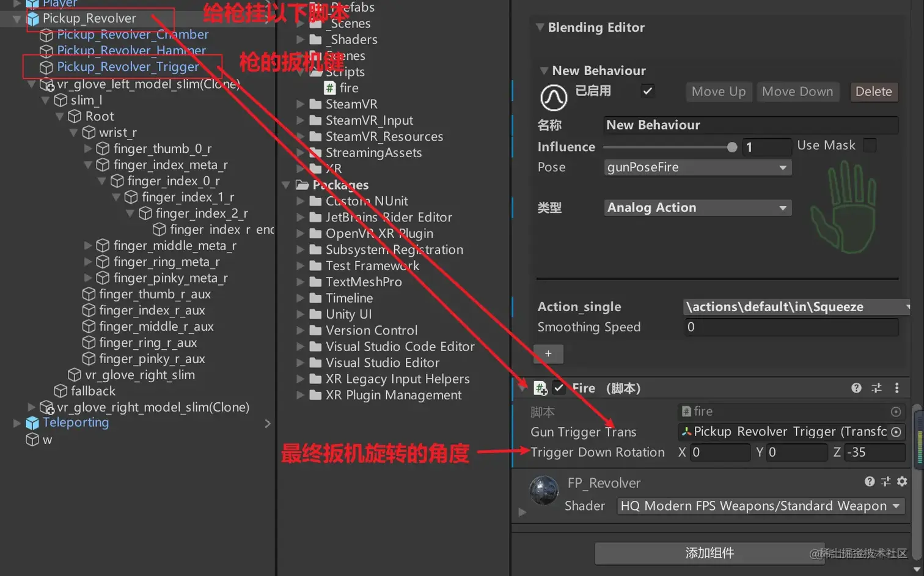Click the inspector vertical scrollbar
Screen dimensions: 924x576
point(917,483)
